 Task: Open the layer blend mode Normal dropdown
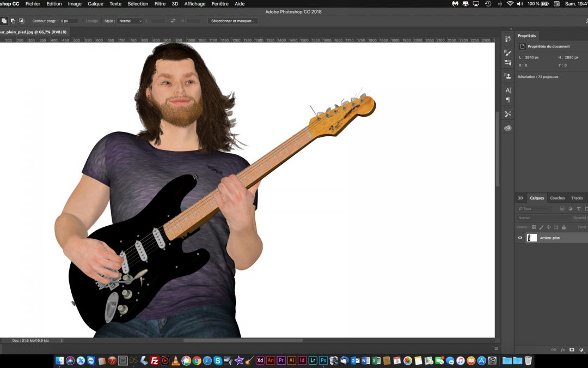543,218
